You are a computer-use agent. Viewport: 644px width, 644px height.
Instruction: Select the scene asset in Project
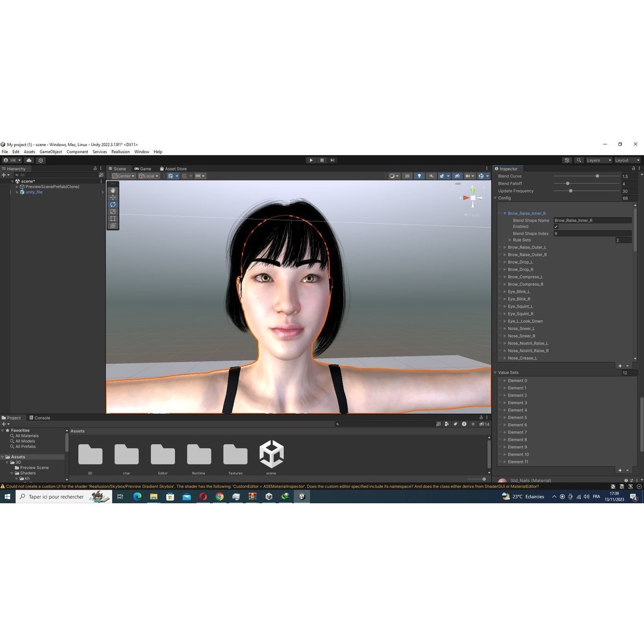(271, 457)
